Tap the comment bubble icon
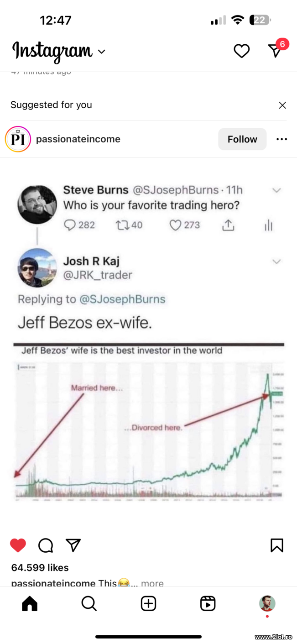 (46, 545)
